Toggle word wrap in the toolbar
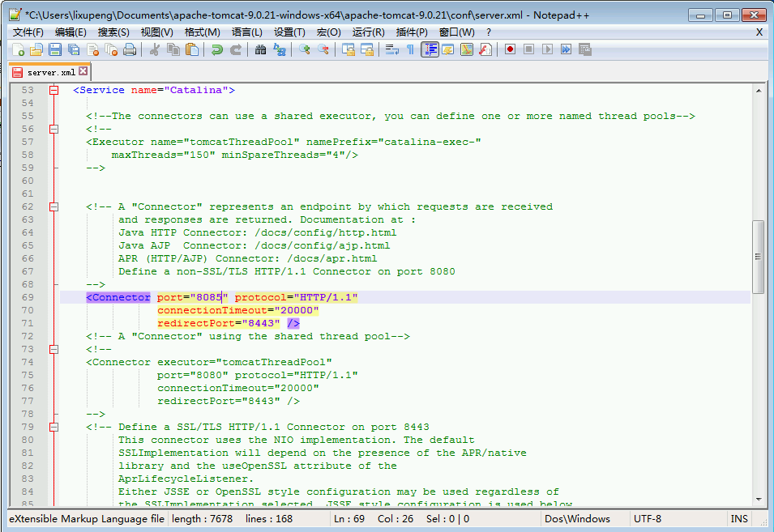774x532 pixels. tap(392, 49)
